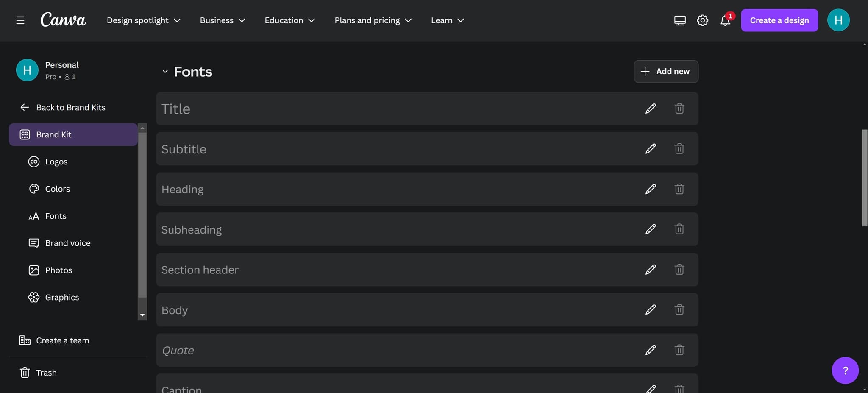This screenshot has height=393, width=868.
Task: Open the settings gear
Action: click(x=702, y=20)
